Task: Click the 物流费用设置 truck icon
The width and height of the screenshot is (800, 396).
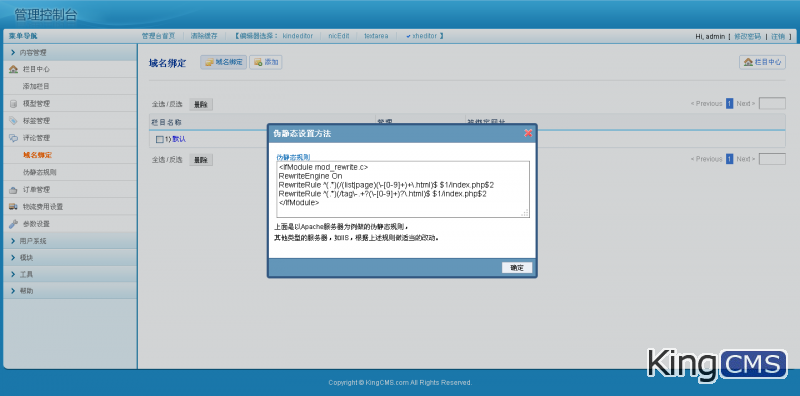Action: (13, 207)
